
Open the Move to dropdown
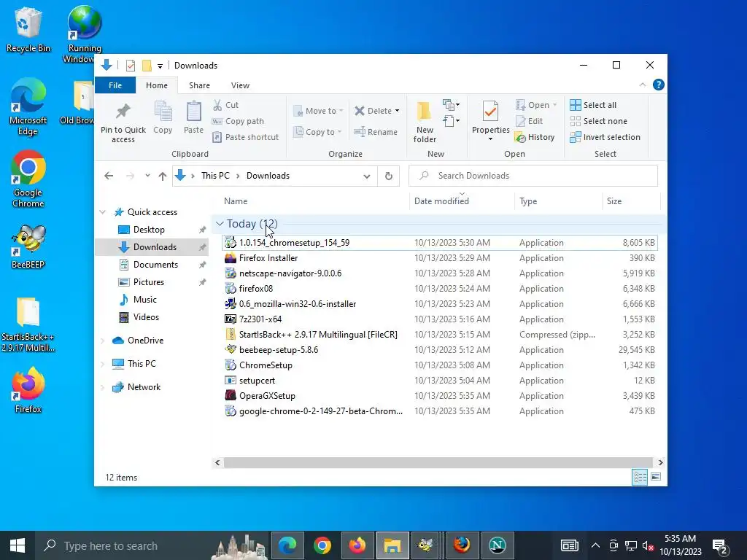pyautogui.click(x=318, y=111)
